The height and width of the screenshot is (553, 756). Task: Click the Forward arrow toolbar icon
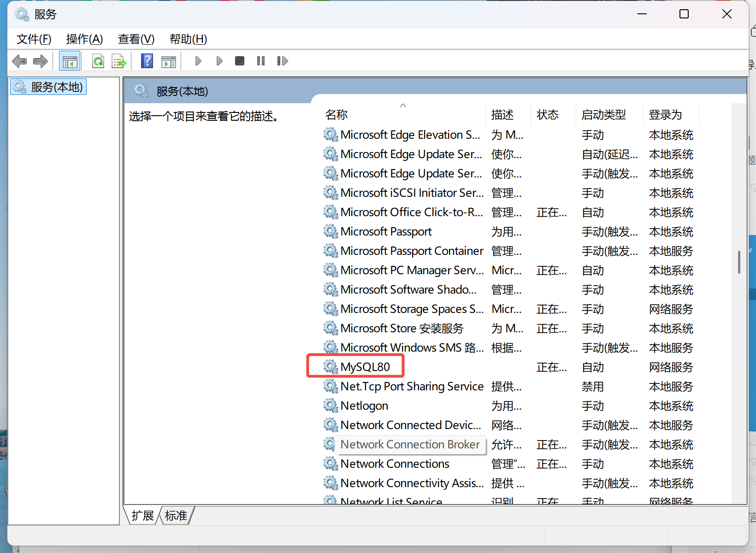pyautogui.click(x=41, y=61)
